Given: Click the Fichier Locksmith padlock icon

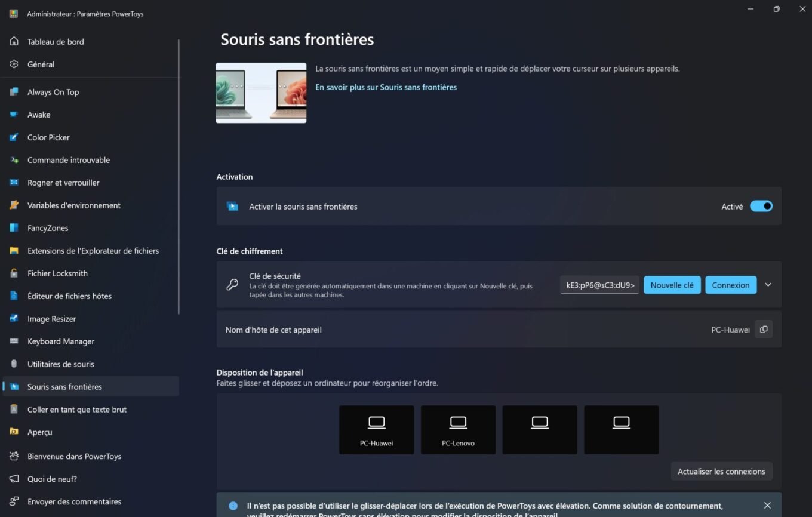Looking at the screenshot, I should (14, 273).
